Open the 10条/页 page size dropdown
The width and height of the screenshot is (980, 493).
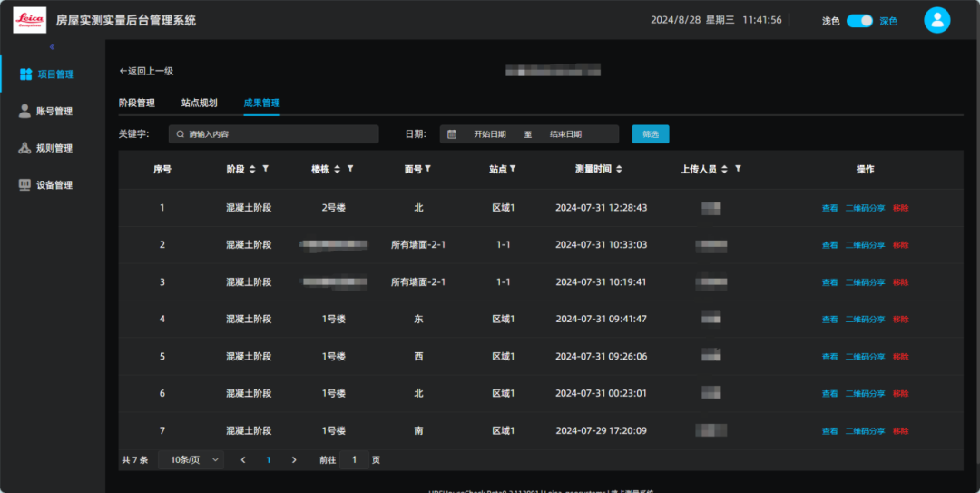tap(191, 460)
